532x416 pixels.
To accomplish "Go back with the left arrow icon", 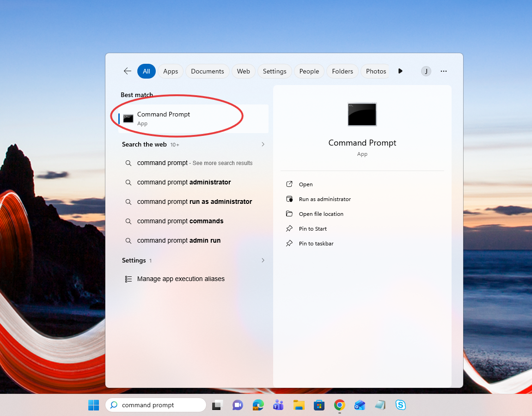I will 128,71.
